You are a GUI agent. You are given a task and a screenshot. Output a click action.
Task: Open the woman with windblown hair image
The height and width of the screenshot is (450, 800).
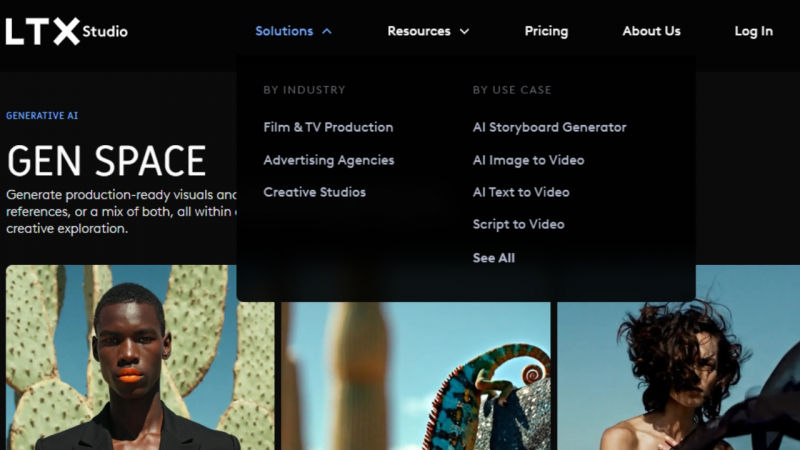679,357
